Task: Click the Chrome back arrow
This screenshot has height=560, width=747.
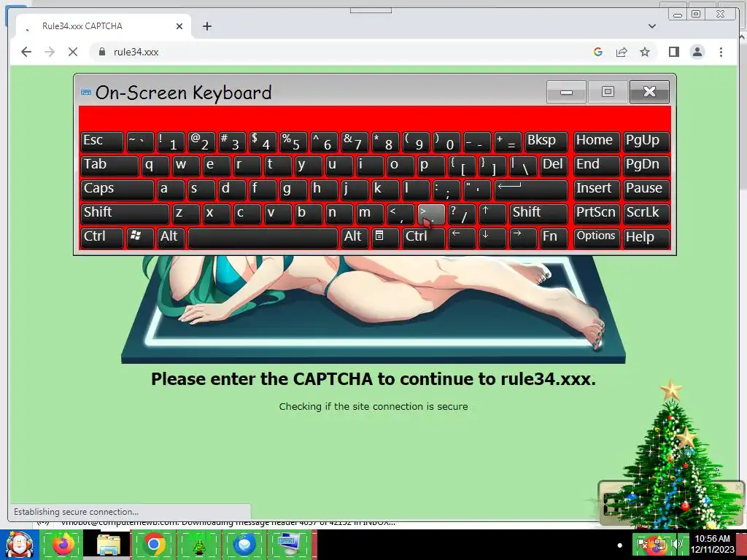Action: [26, 52]
